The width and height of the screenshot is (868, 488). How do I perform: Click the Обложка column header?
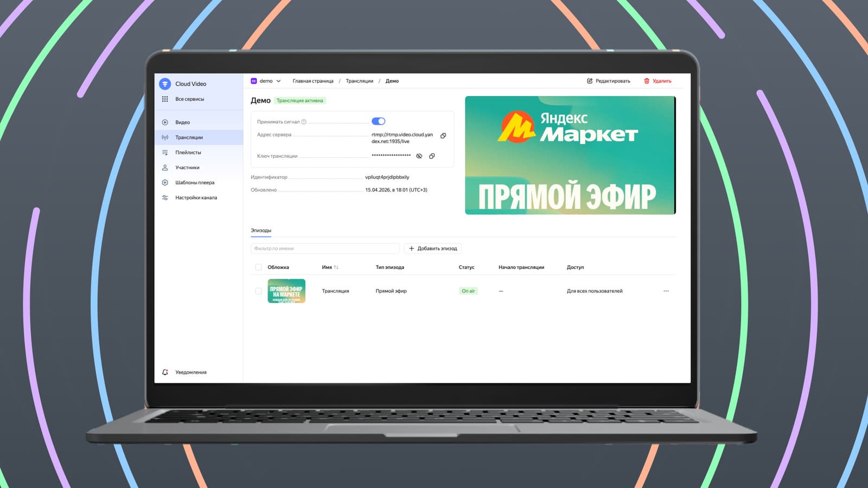(278, 267)
